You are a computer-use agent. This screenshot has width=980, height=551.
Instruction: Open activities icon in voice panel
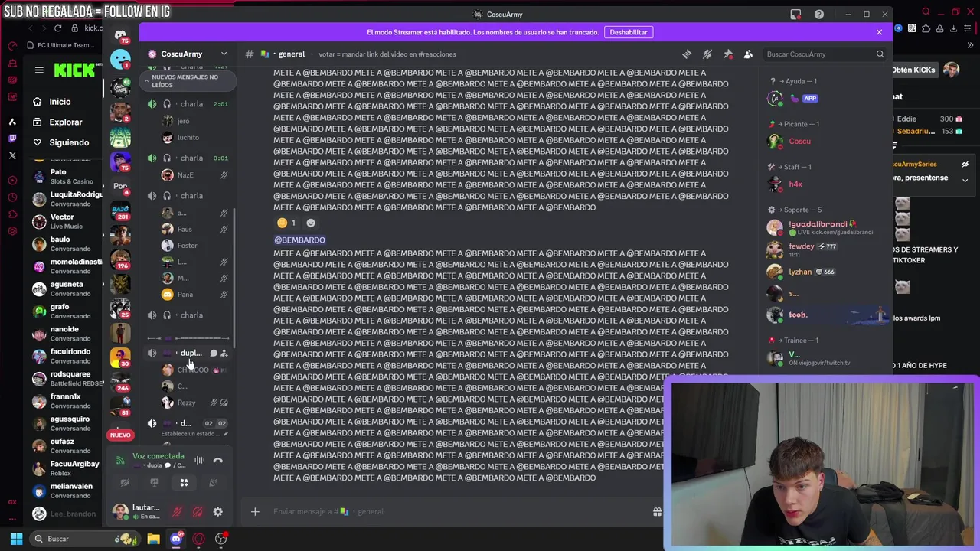click(x=184, y=483)
